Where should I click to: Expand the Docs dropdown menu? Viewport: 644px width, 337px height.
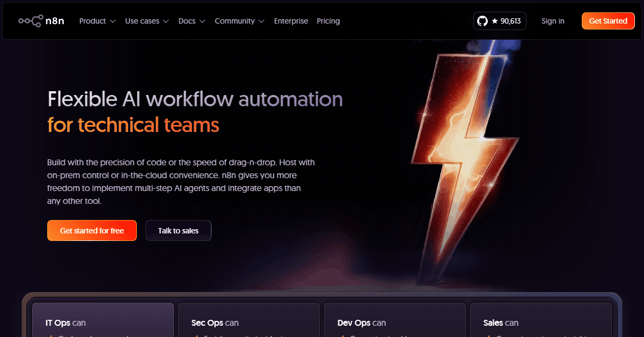click(192, 21)
